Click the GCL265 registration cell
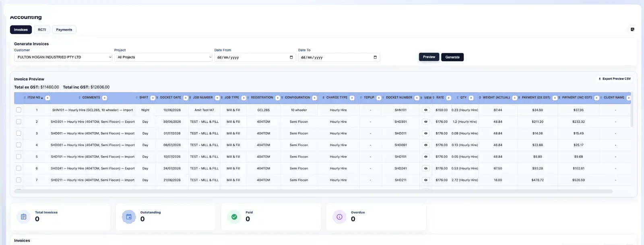Image resolution: width=644 pixels, height=245 pixels. (263, 110)
